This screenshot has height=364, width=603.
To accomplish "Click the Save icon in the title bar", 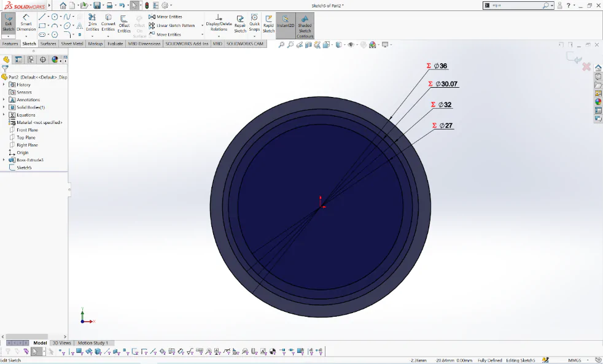I will click(x=97, y=6).
